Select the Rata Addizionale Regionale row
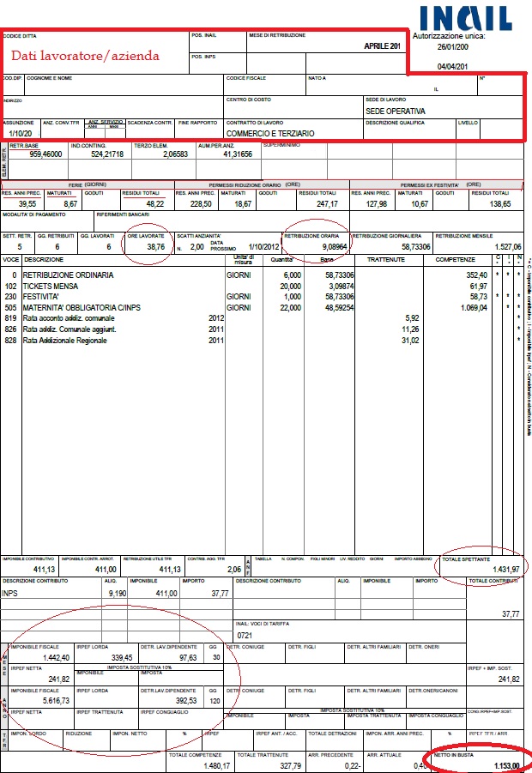The width and height of the screenshot is (532, 773). tap(77, 341)
